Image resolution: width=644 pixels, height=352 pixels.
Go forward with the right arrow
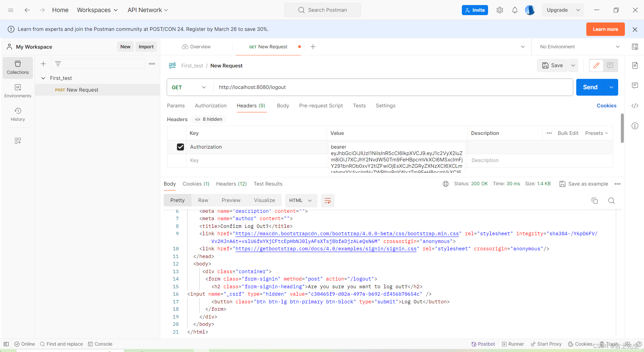pos(42,10)
